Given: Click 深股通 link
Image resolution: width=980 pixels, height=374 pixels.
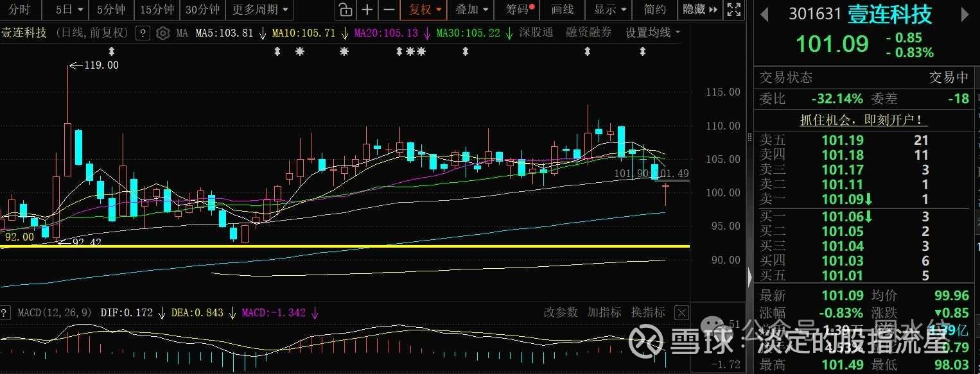Looking at the screenshot, I should point(536,33).
